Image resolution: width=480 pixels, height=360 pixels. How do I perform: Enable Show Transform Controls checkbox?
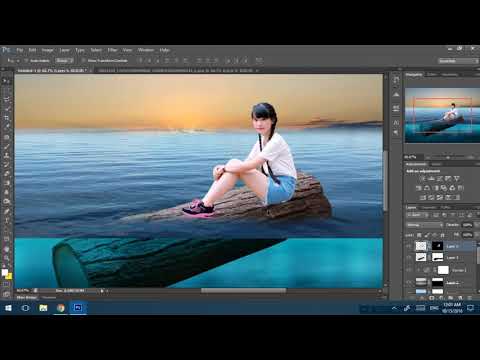(x=83, y=61)
